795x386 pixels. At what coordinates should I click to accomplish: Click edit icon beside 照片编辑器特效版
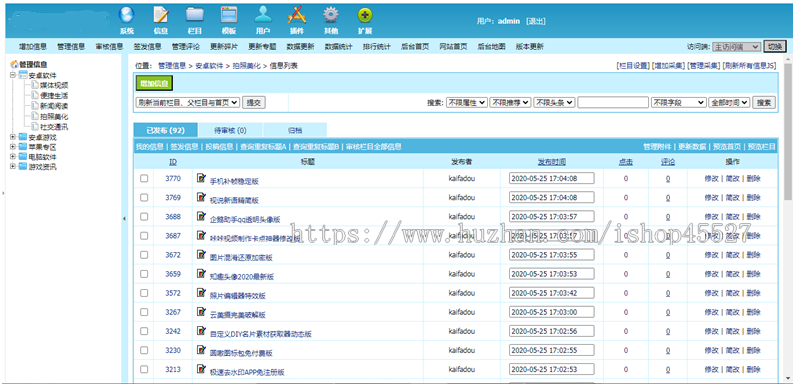(201, 293)
